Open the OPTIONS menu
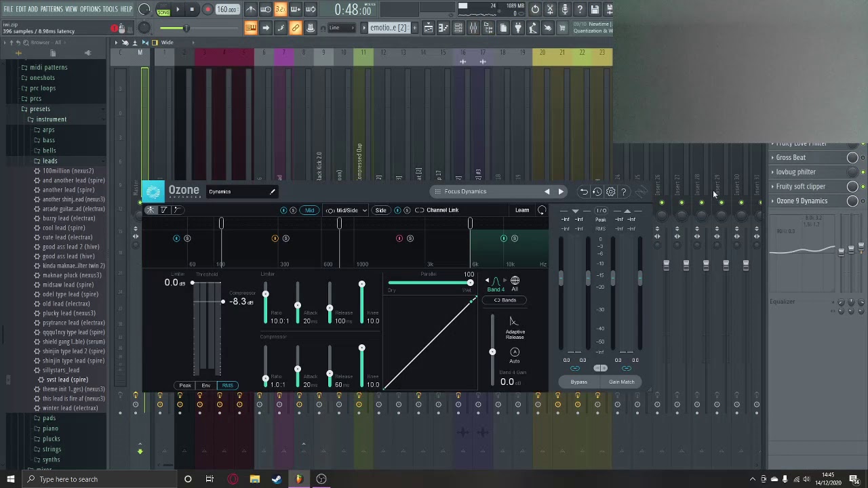This screenshot has width=868, height=488. pos(90,9)
